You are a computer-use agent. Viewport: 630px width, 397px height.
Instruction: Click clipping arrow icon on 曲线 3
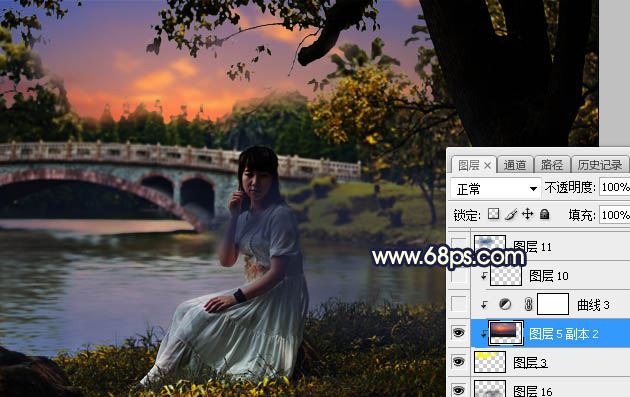coord(484,305)
